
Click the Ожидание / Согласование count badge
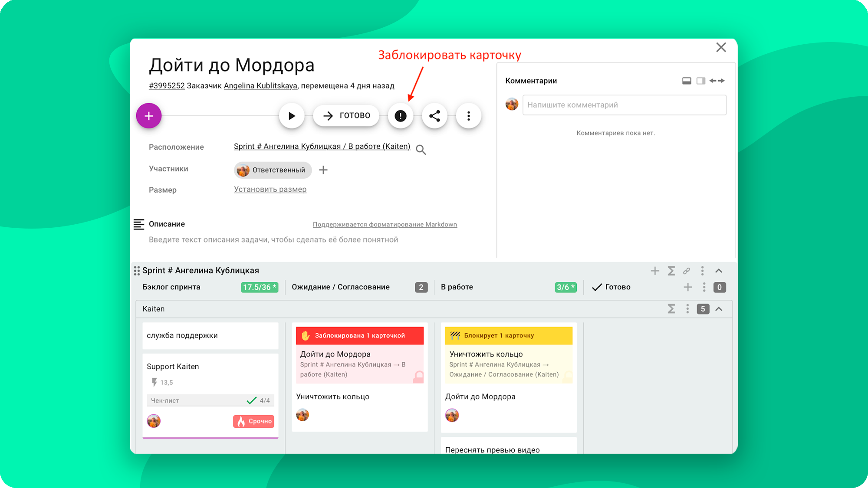pos(421,287)
